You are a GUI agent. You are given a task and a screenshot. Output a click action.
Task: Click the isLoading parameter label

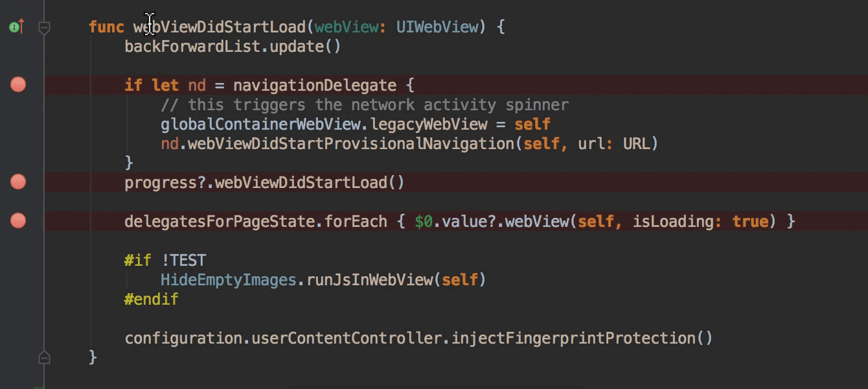(x=673, y=222)
